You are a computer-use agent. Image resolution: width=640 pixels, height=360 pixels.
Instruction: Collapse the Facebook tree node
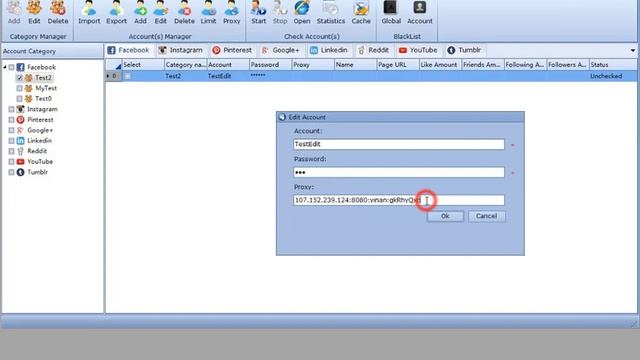click(x=5, y=67)
